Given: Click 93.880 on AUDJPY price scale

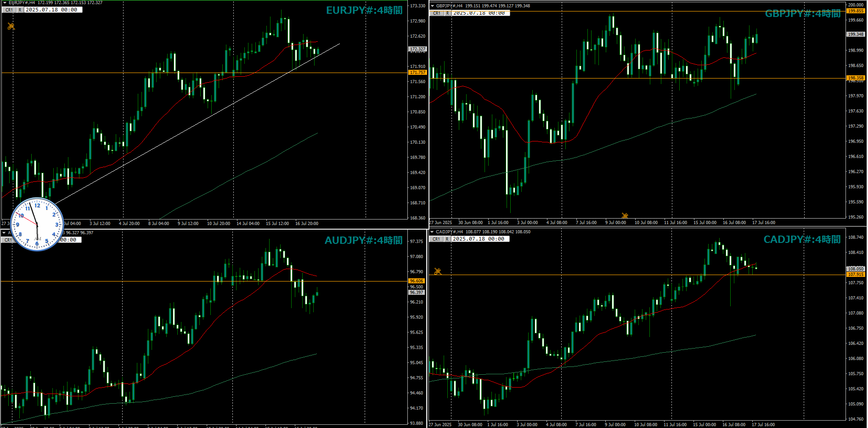Looking at the screenshot, I should [x=417, y=423].
